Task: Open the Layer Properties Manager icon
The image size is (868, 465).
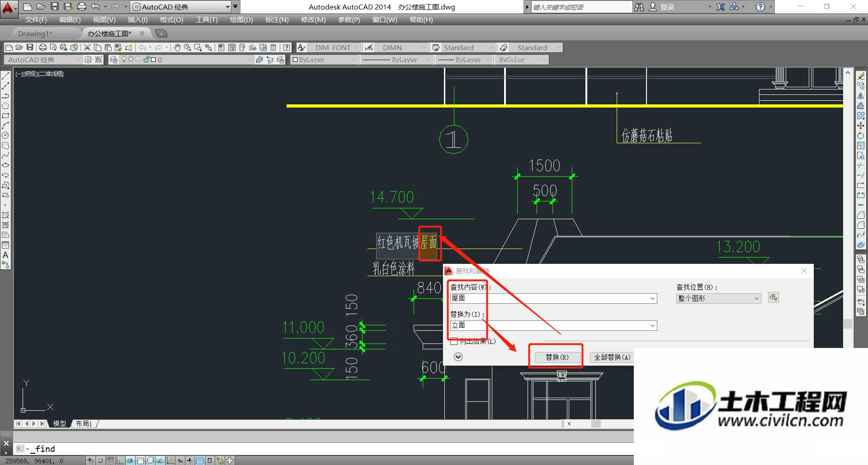Action: tap(113, 60)
